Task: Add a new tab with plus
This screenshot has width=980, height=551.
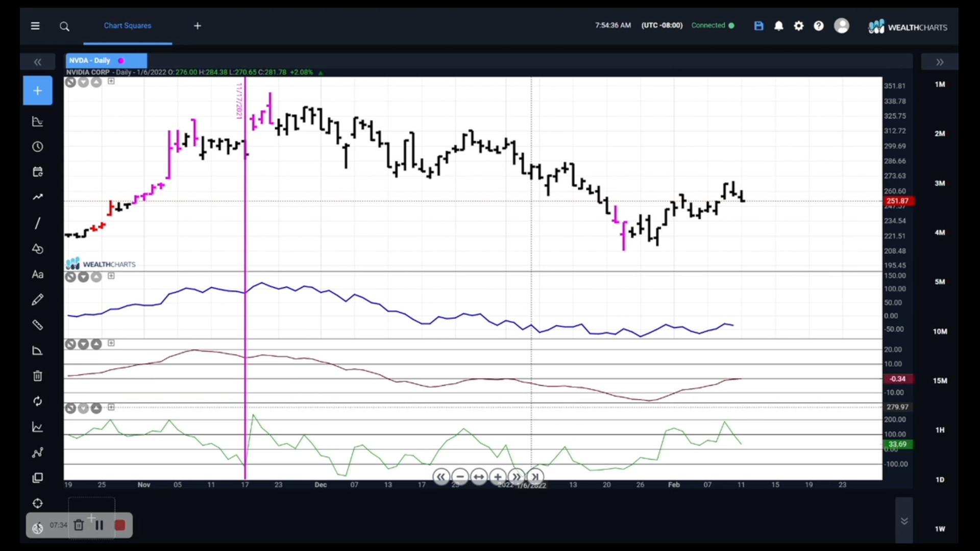Action: tap(198, 26)
